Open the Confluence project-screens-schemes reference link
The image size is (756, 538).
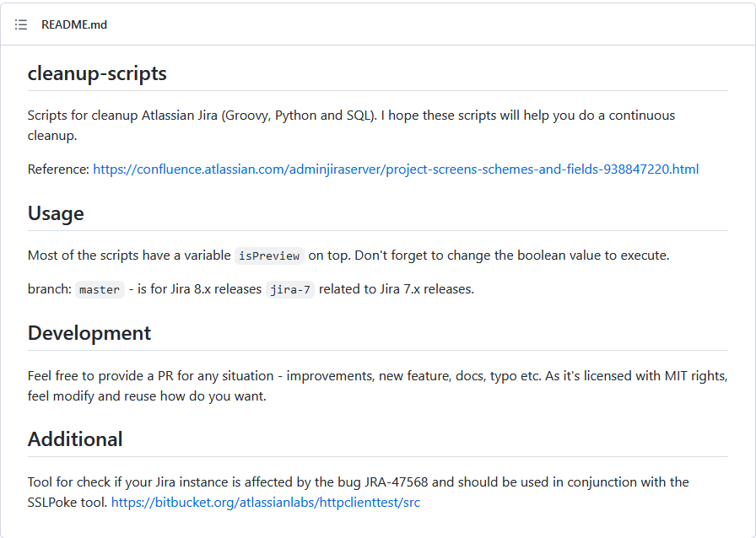395,169
